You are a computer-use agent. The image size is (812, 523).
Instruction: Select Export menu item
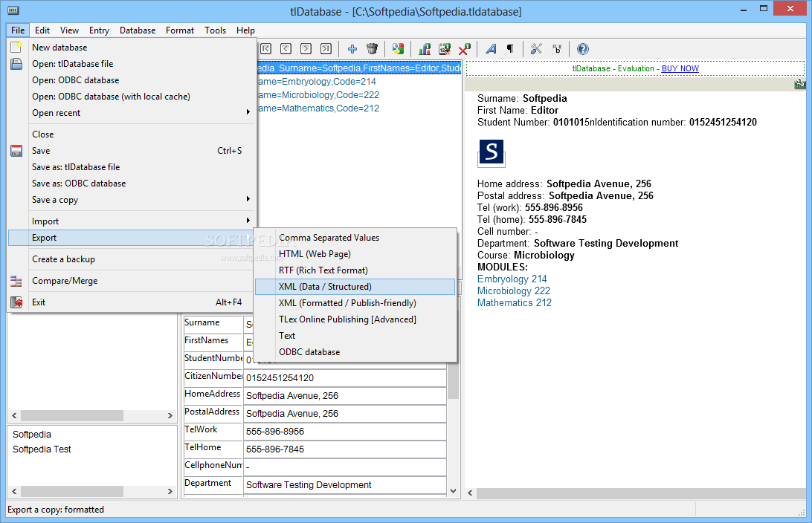[x=132, y=238]
